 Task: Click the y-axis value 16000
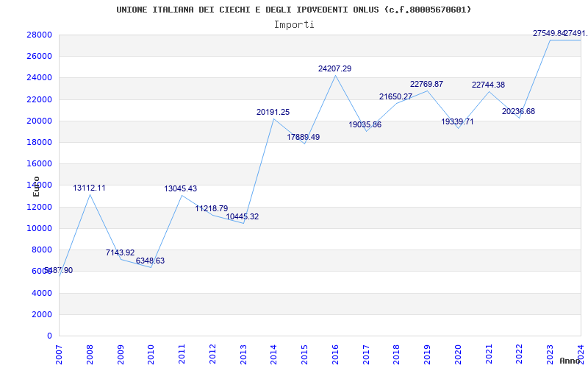click(39, 163)
